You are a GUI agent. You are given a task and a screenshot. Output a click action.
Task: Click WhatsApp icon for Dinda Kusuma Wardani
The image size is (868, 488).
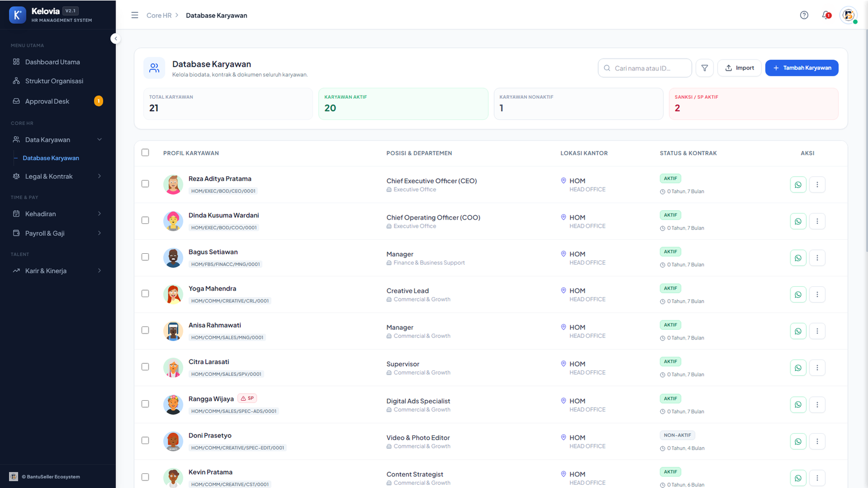pyautogui.click(x=798, y=221)
